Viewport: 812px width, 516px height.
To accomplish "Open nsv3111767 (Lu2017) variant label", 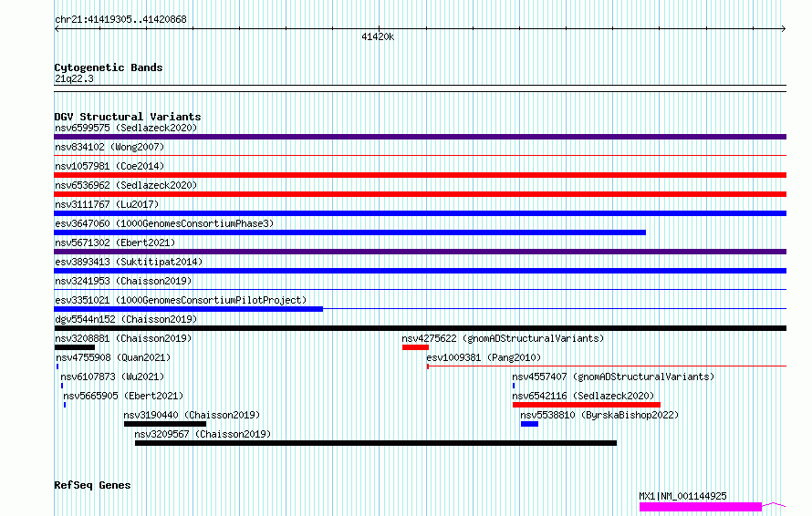I will click(107, 204).
